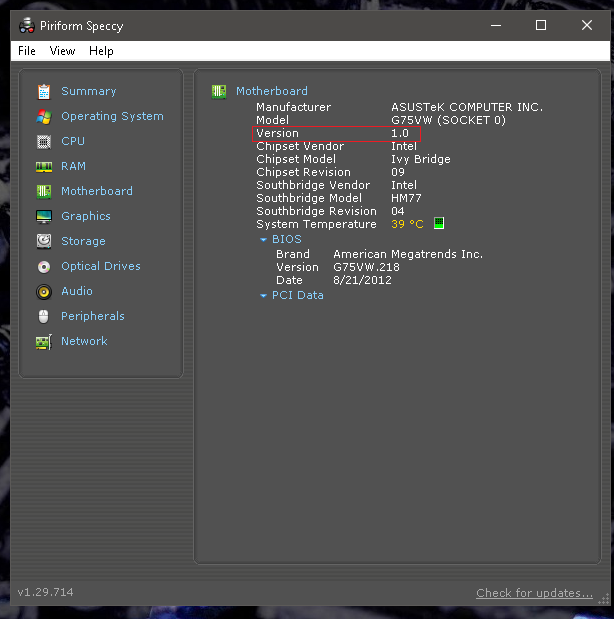
Task: Click the resize grip in window corner
Action: (603, 599)
